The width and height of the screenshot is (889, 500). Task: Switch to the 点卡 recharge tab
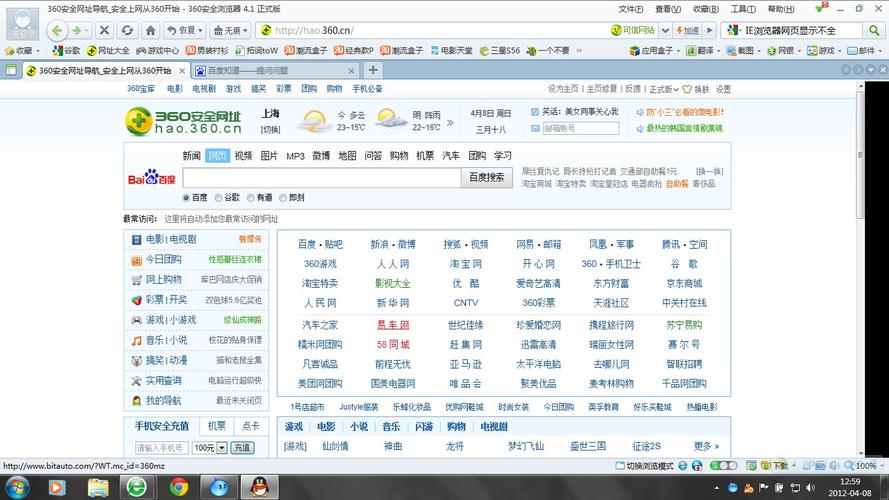tap(251, 426)
